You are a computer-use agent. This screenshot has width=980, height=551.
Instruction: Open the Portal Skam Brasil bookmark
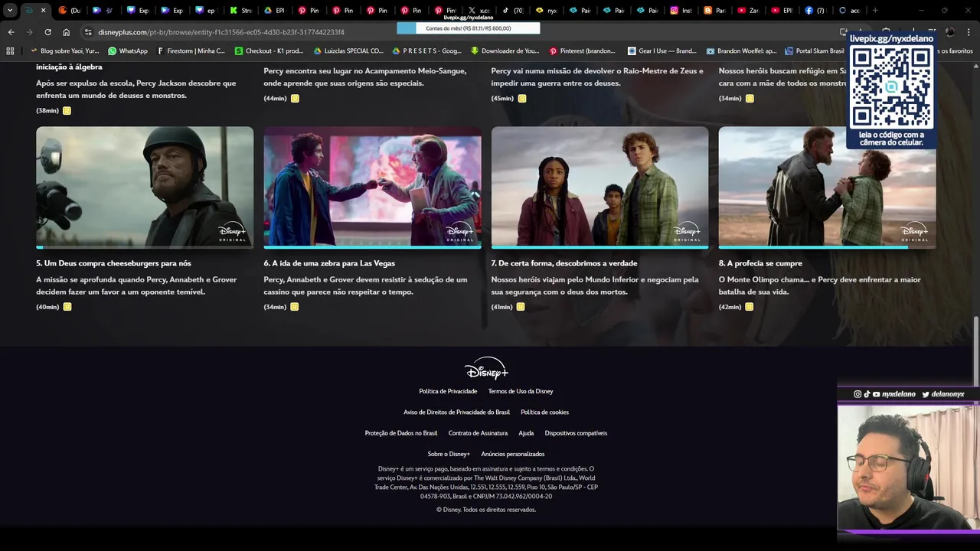click(x=815, y=51)
